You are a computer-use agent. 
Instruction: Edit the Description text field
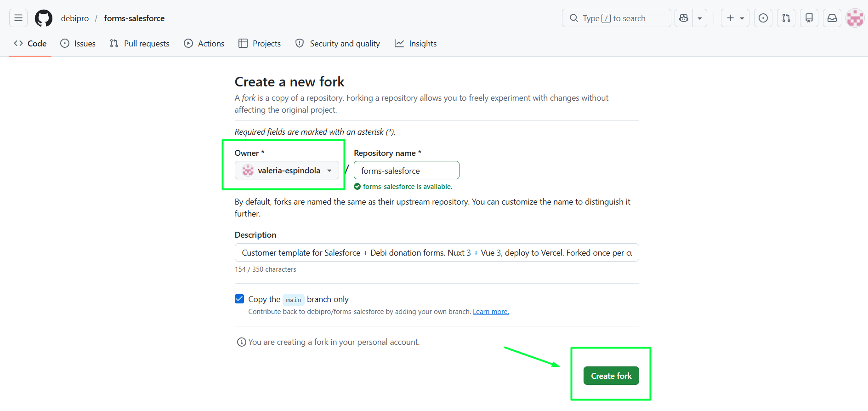(x=437, y=252)
